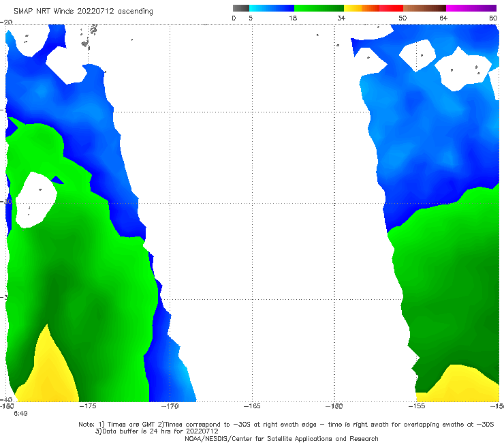The height and width of the screenshot is (443, 504).
Task: Click the swath time label '6:49'
Action: click(x=20, y=414)
